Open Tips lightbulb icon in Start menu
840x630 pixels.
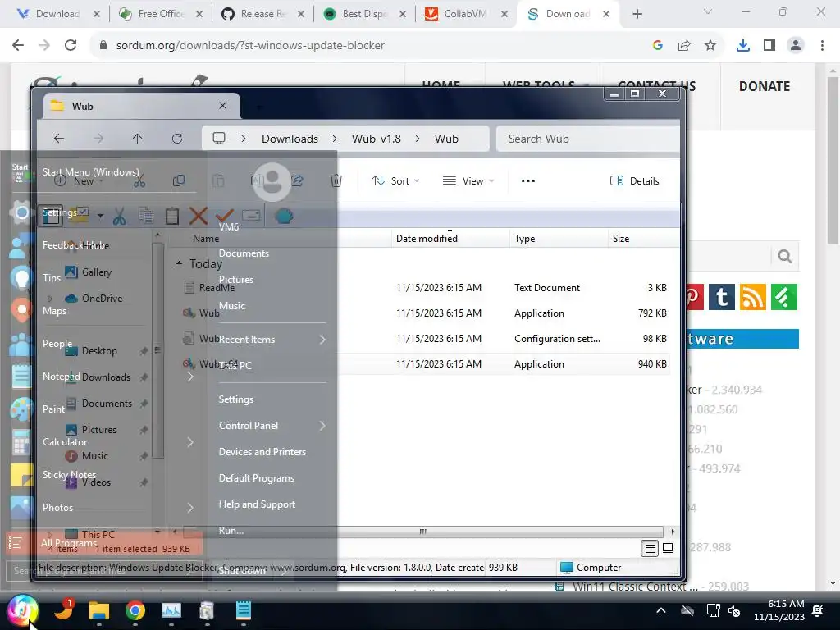(x=21, y=279)
